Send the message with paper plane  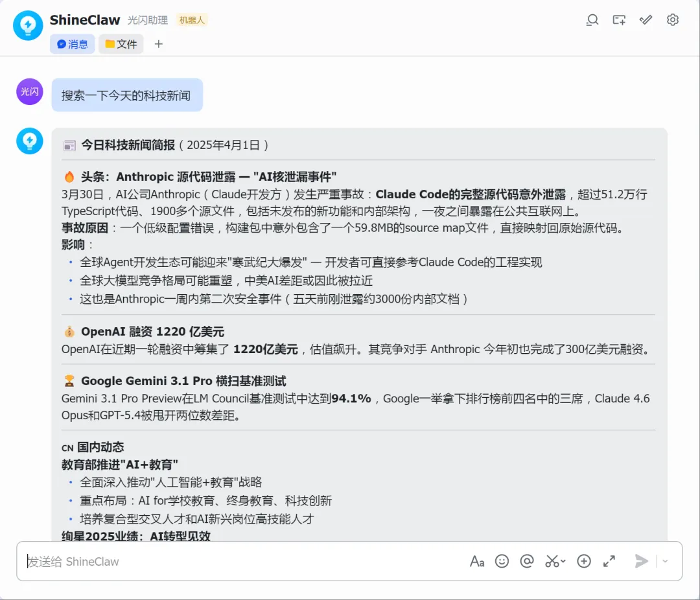click(x=641, y=561)
